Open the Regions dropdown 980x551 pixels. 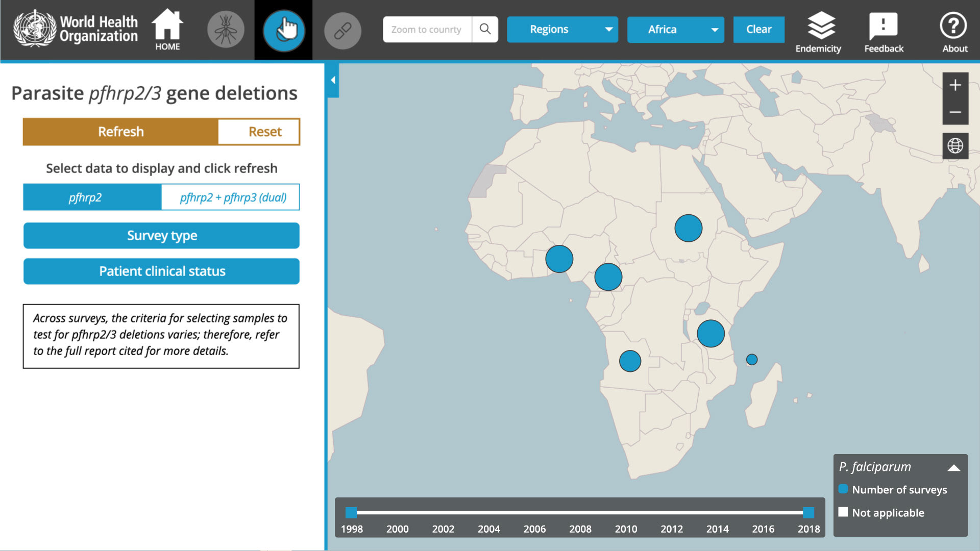pos(562,30)
